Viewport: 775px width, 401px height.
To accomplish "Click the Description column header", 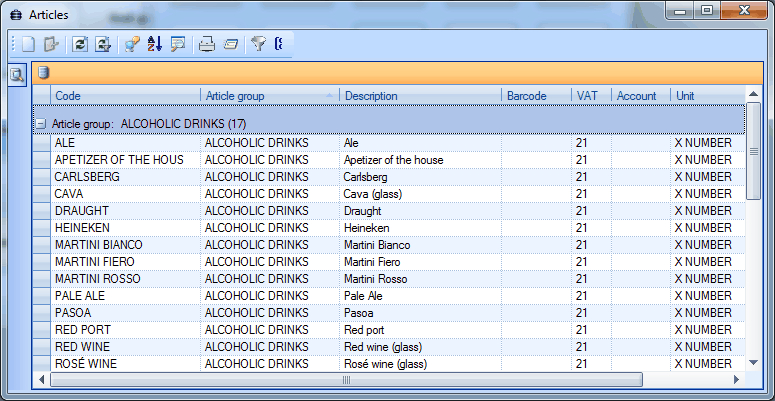I will pyautogui.click(x=420, y=96).
